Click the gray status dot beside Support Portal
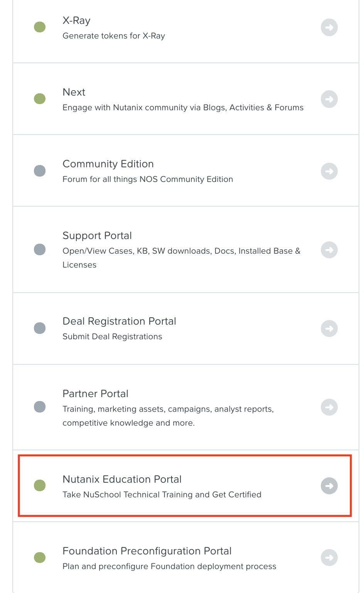The width and height of the screenshot is (364, 593). pos(40,249)
